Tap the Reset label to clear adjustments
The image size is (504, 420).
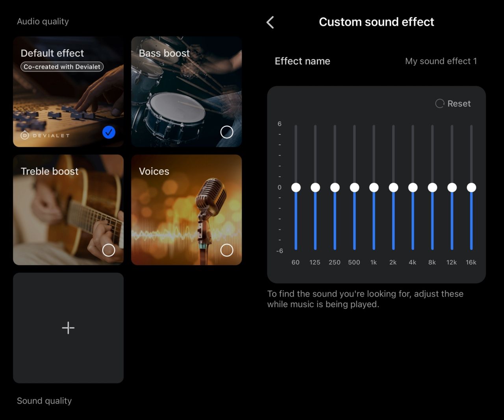coord(459,104)
